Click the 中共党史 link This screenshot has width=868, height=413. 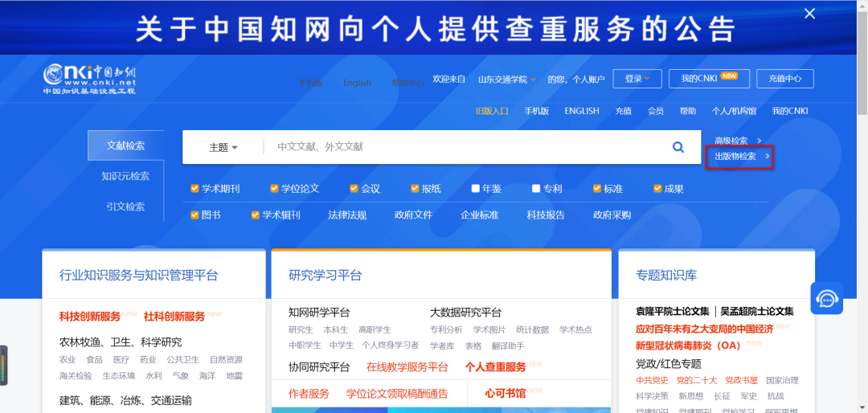[652, 380]
